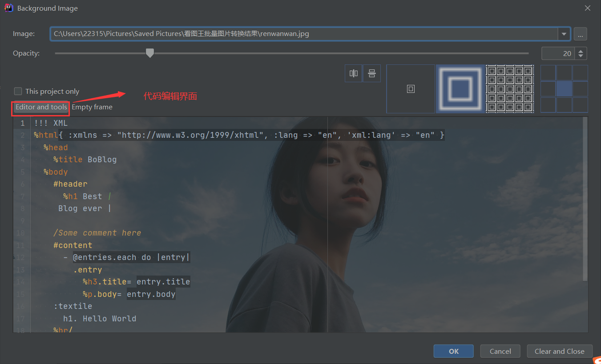Select the flip horizontal icon
The image size is (601, 364).
coord(354,73)
